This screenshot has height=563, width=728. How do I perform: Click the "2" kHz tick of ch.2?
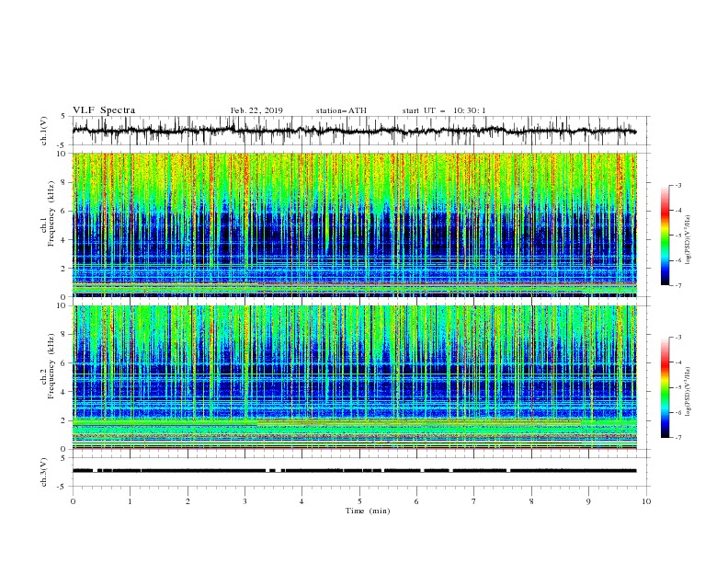(63, 420)
